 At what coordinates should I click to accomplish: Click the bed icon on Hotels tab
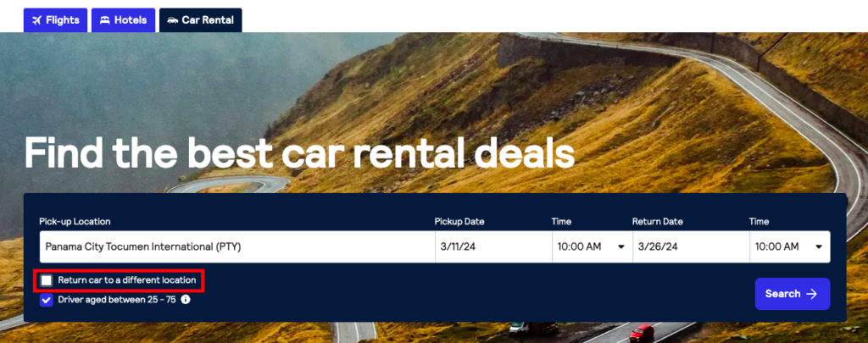coord(105,19)
